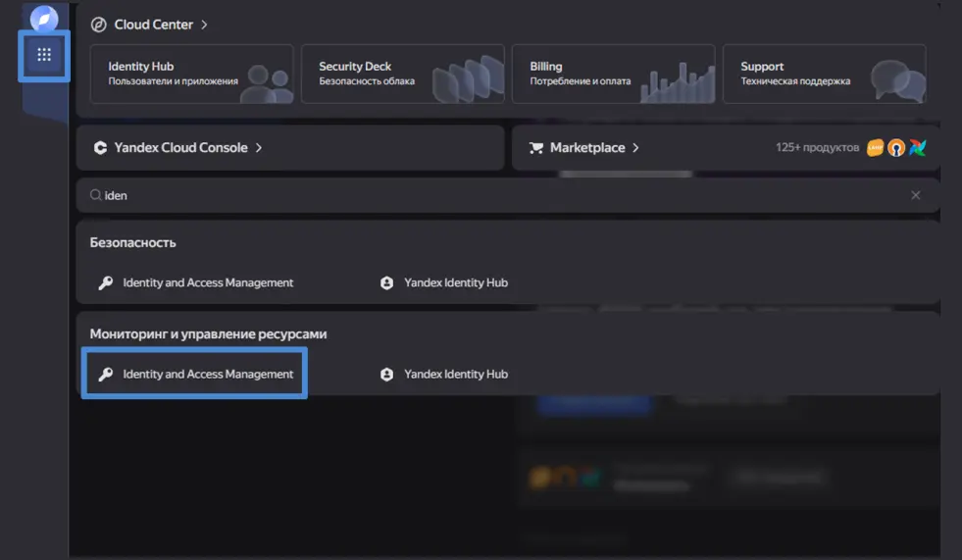
Task: Click the yellow Marketplace product icon
Action: [x=876, y=148]
